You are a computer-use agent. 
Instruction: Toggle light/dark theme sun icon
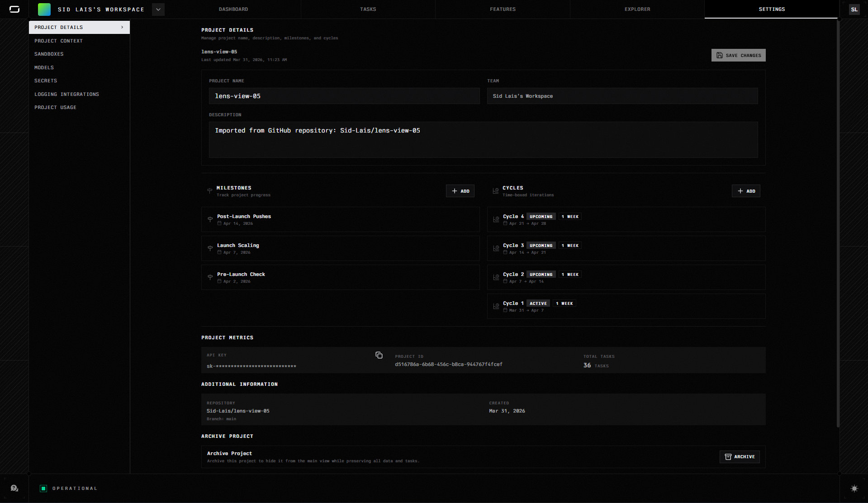(854, 489)
